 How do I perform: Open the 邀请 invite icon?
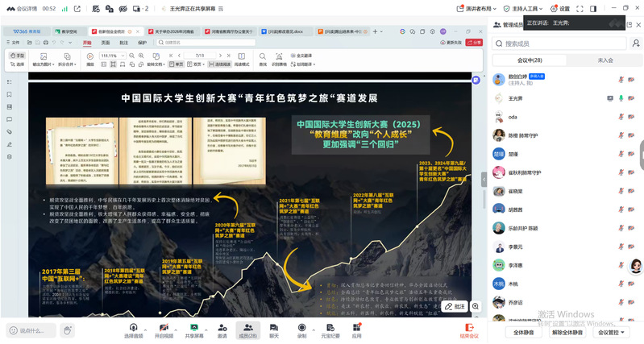222,330
